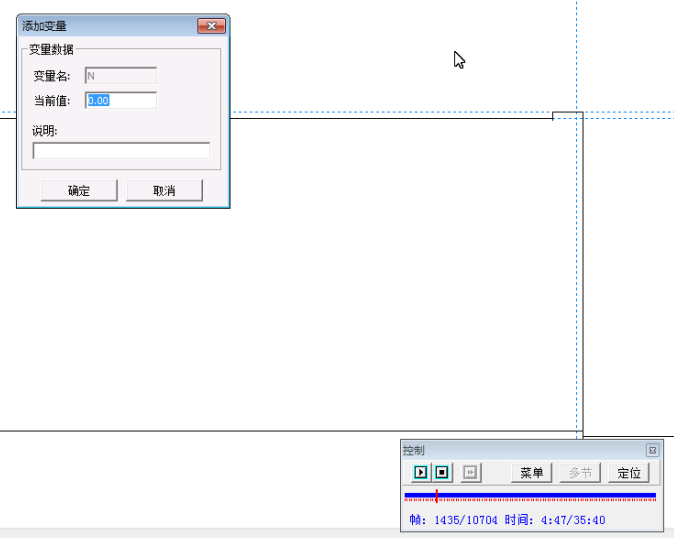Image resolution: width=674 pixels, height=538 pixels.
Task: Confirm the variable with 确定
Action: (79, 190)
